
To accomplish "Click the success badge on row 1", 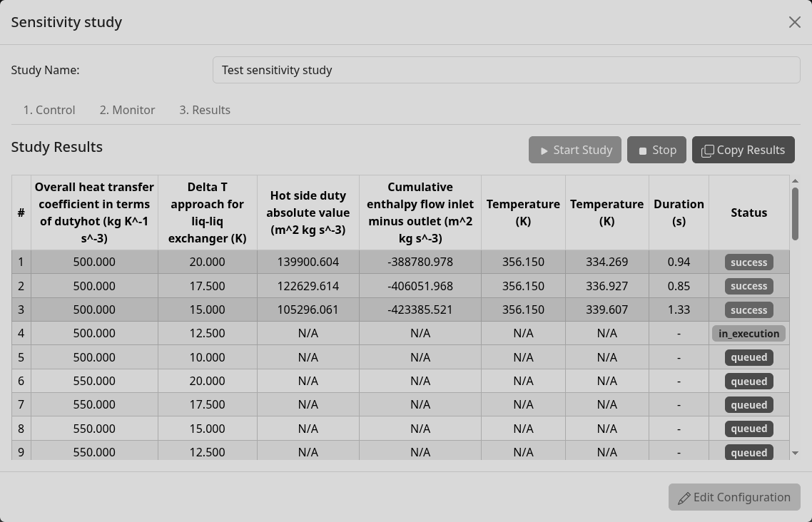I will point(748,262).
